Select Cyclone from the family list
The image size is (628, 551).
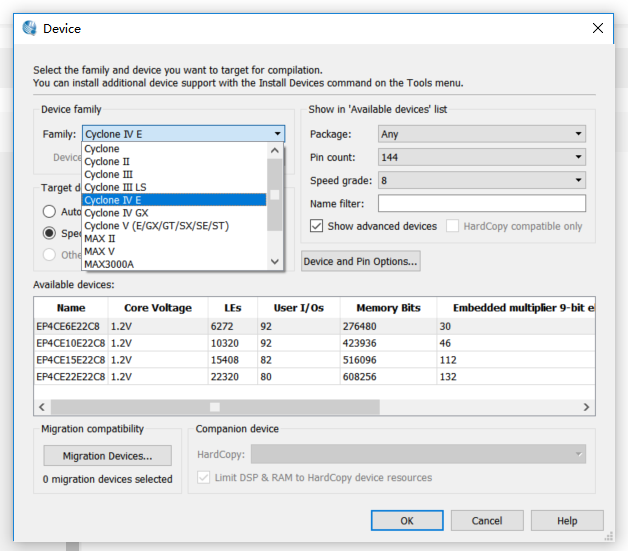174,149
